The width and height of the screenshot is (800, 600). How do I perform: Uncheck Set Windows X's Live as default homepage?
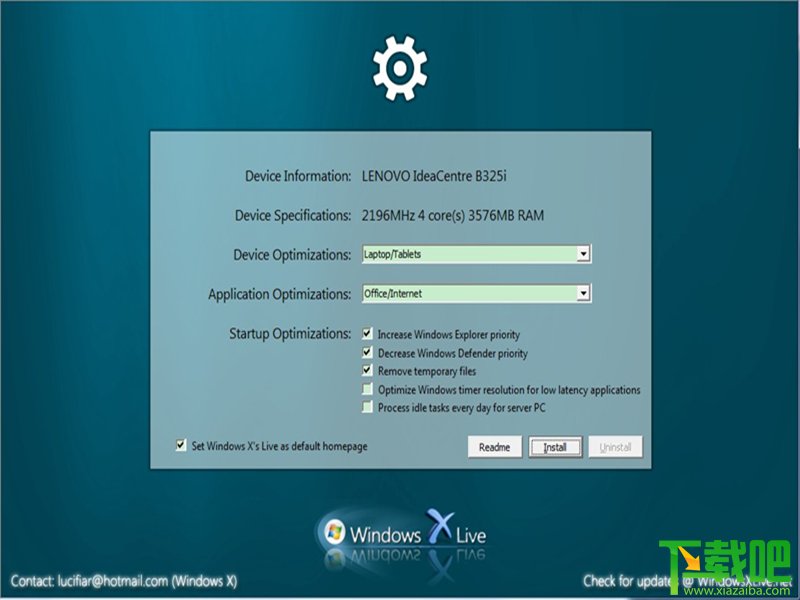[x=181, y=445]
